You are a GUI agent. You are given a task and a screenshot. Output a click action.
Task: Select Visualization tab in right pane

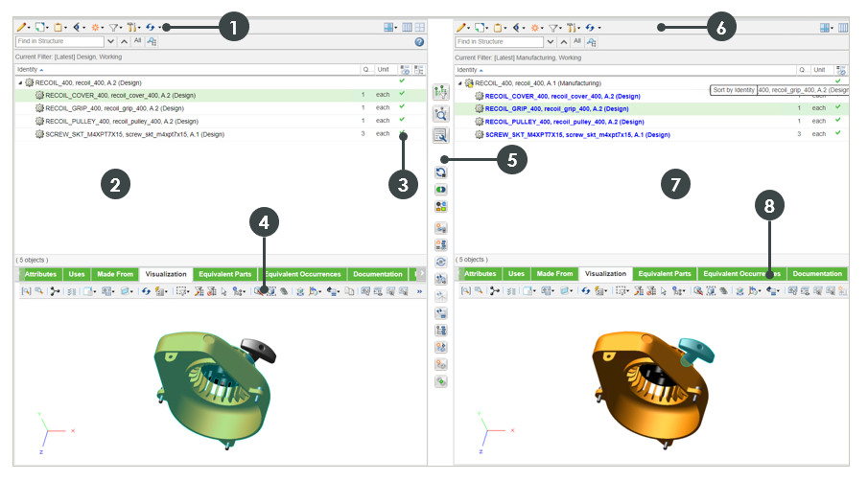tap(605, 274)
